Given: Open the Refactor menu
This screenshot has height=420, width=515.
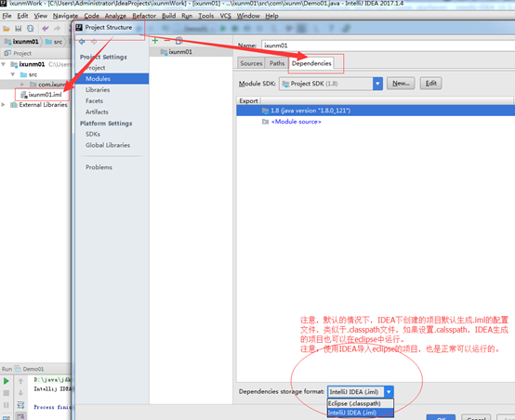Looking at the screenshot, I should click(x=144, y=16).
